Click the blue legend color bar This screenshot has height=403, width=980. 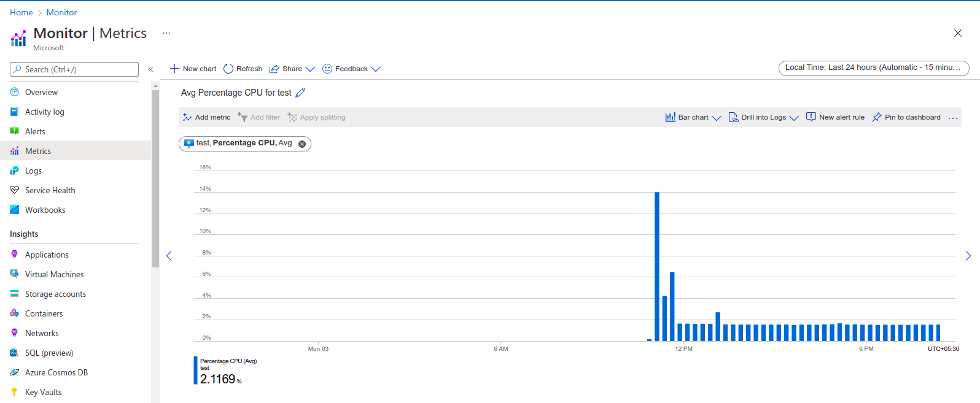coord(196,370)
